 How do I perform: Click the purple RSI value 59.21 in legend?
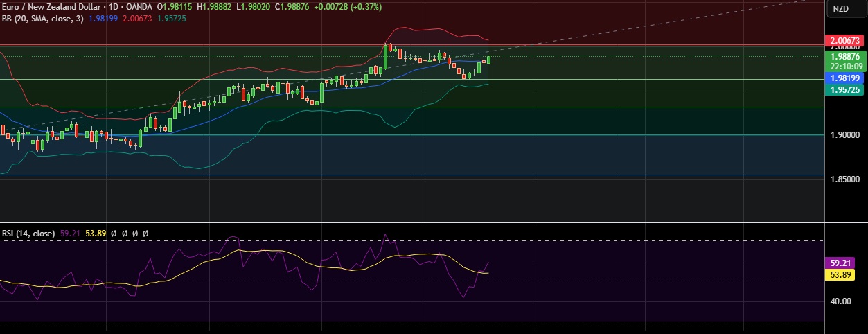pyautogui.click(x=70, y=234)
